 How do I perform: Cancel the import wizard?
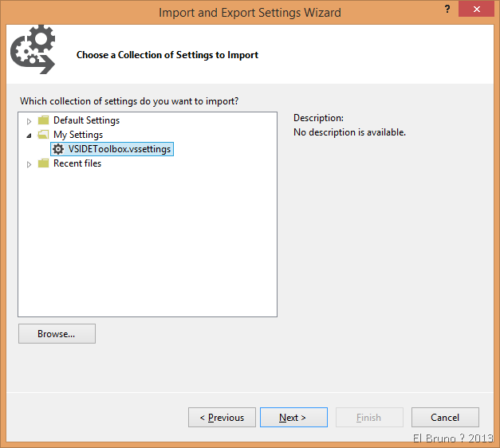(x=445, y=418)
